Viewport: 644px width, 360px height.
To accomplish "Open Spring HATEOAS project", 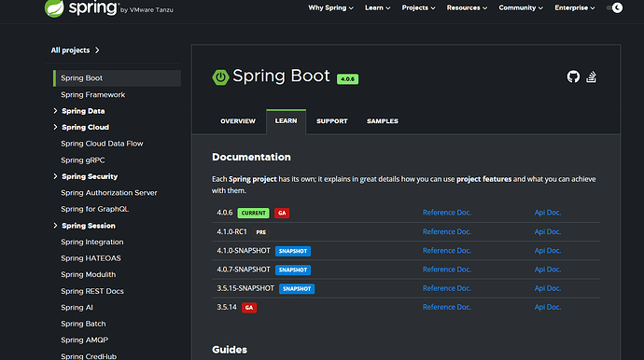I will [x=91, y=258].
